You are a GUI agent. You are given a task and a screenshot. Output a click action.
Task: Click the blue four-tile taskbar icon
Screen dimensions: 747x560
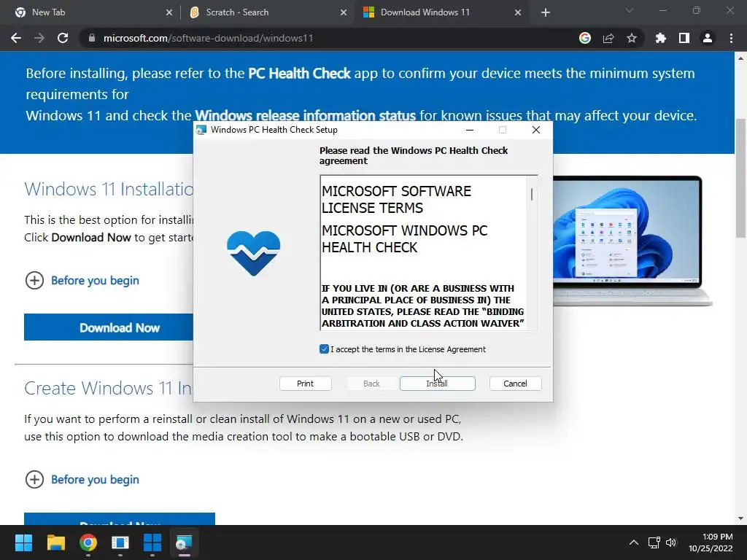152,542
